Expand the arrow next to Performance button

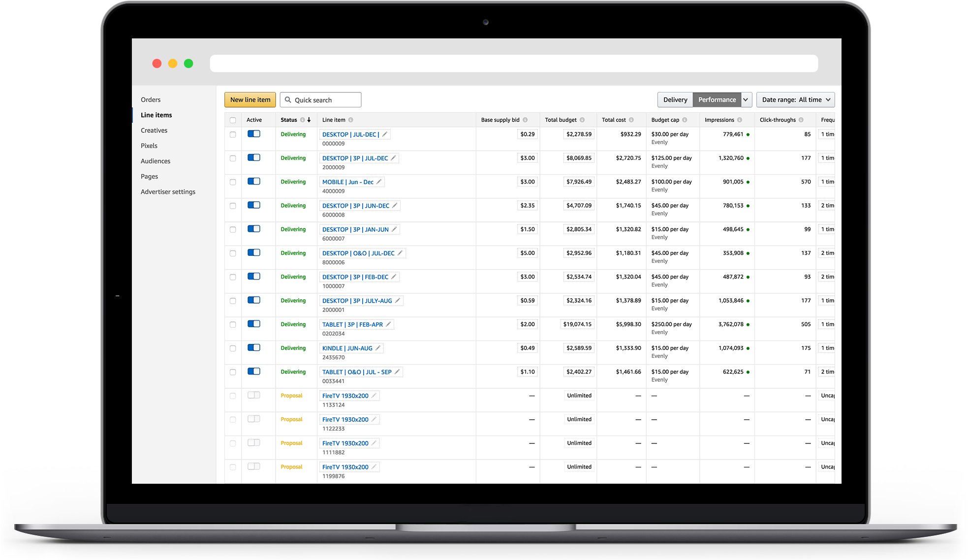pos(746,100)
